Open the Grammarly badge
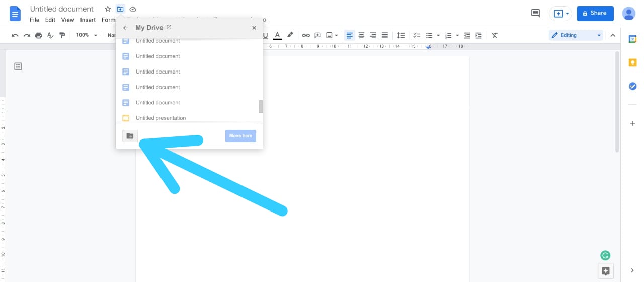This screenshot has height=282, width=644. pos(606,256)
